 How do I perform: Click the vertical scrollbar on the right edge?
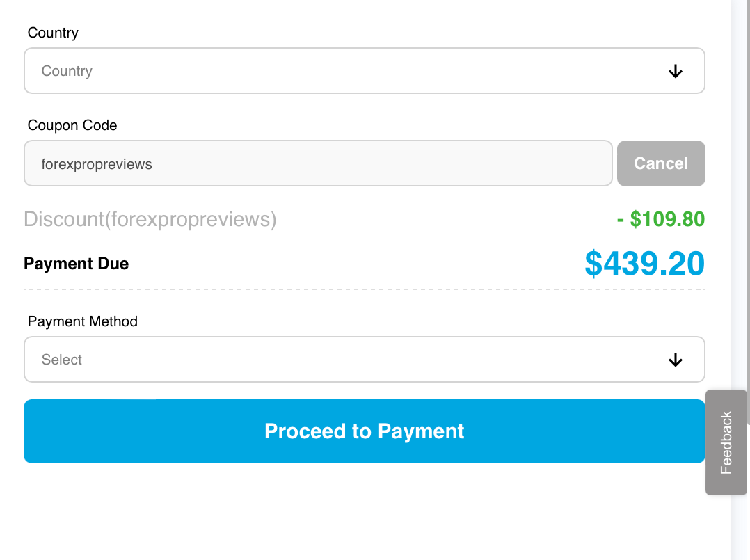pos(740,209)
